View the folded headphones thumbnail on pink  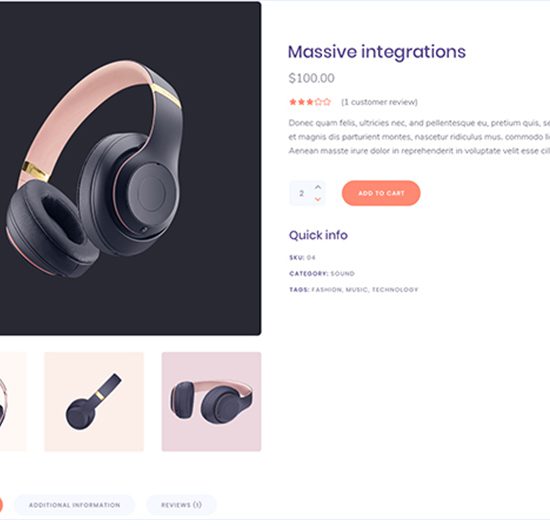click(211, 402)
